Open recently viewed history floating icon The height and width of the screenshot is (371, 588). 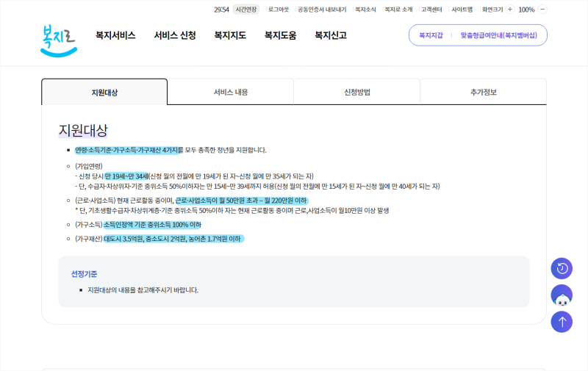pos(562,268)
